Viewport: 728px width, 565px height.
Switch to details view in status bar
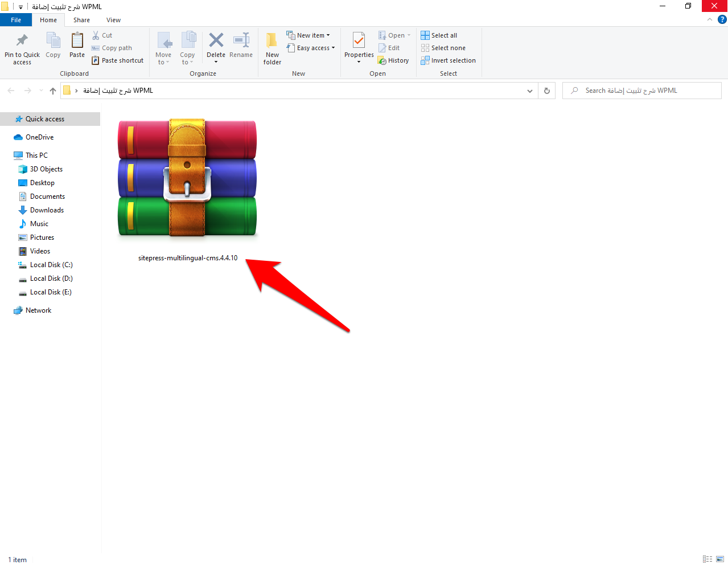708,559
